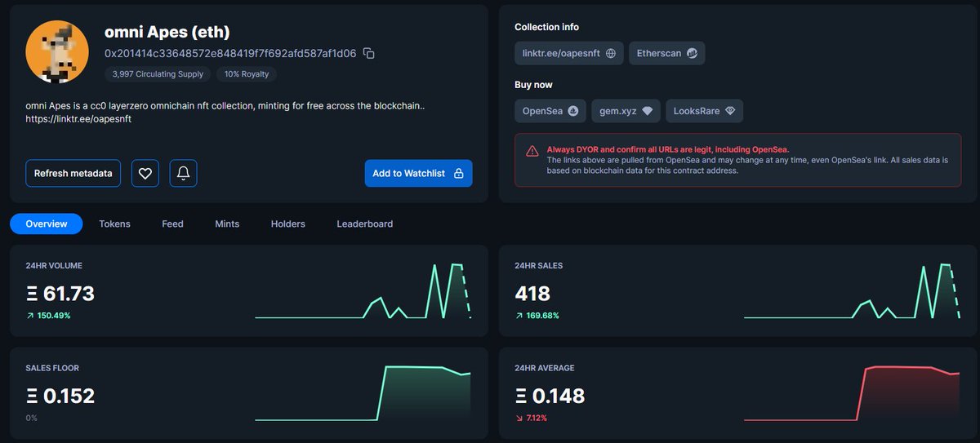Click the 24HR average value 0.148

click(x=550, y=396)
